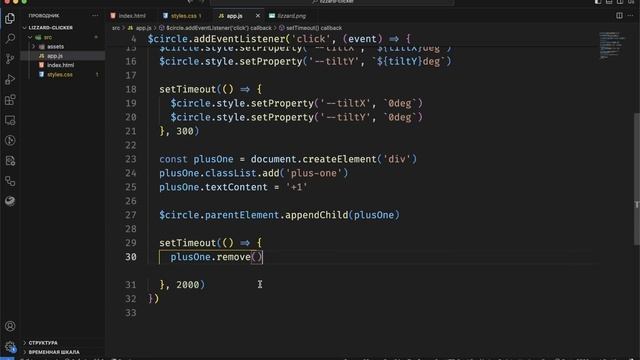The height and width of the screenshot is (360, 640).
Task: Click the code minimap preview
Action: pyautogui.click(x=612, y=45)
